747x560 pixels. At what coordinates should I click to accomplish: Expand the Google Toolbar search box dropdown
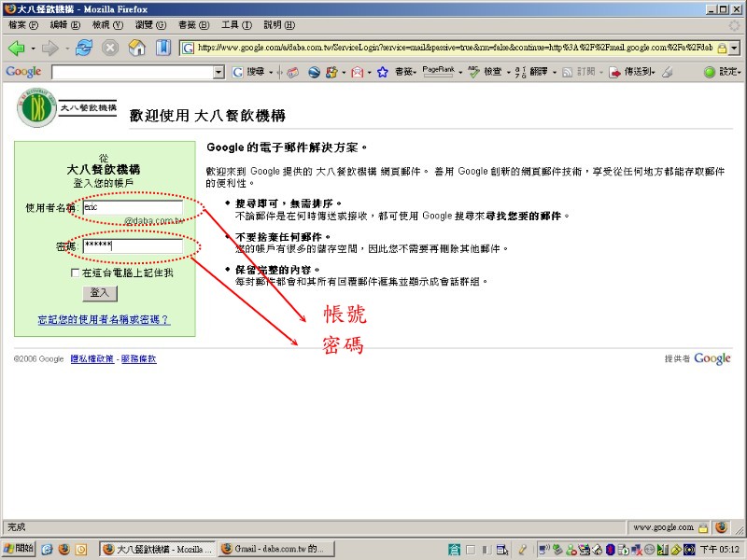click(218, 73)
